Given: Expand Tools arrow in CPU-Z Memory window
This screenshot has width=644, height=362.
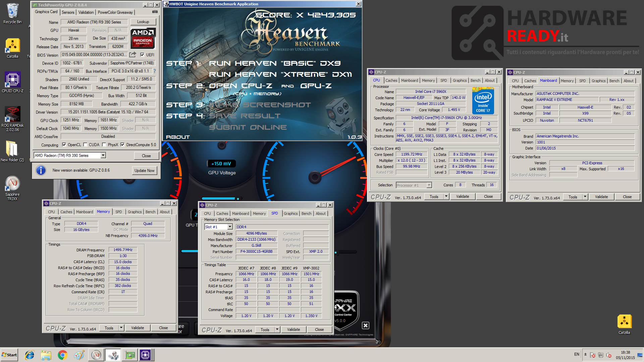Looking at the screenshot, I should click(x=121, y=328).
